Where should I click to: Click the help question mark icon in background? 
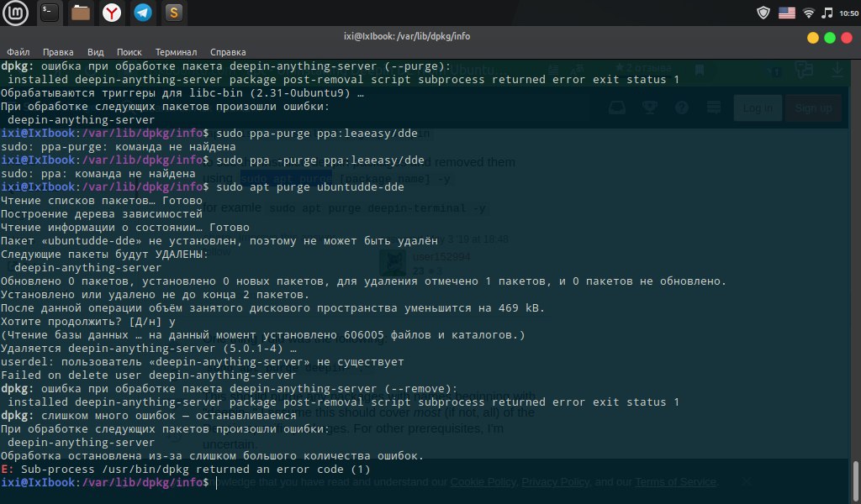coord(682,108)
